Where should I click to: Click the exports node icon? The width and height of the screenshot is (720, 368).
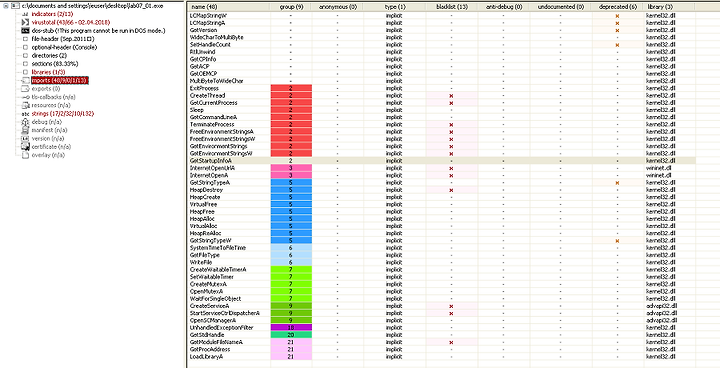(26, 89)
